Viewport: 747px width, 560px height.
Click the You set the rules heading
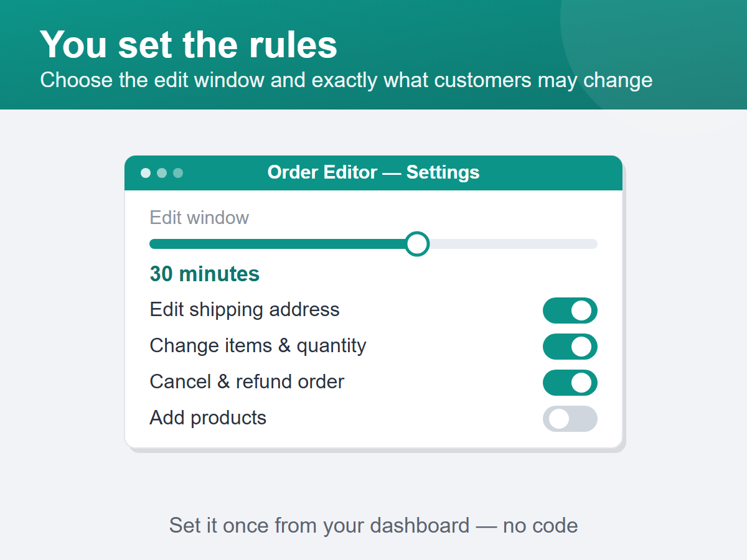189,45
